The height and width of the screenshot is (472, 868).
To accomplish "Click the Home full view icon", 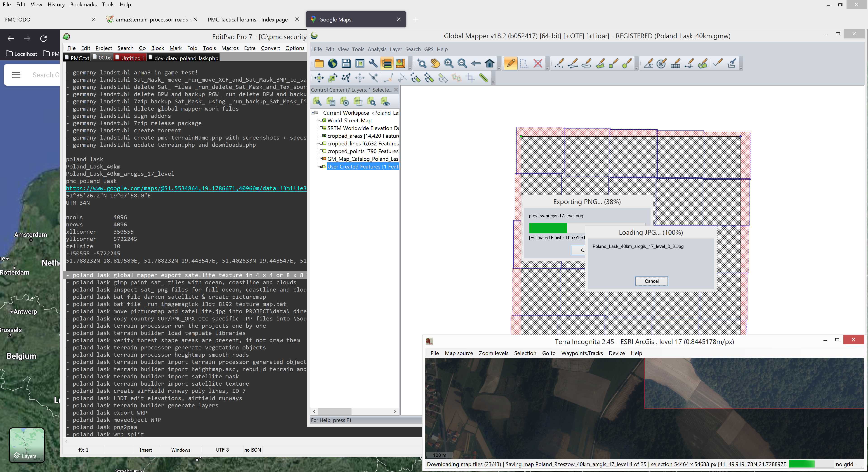I will 490,63.
